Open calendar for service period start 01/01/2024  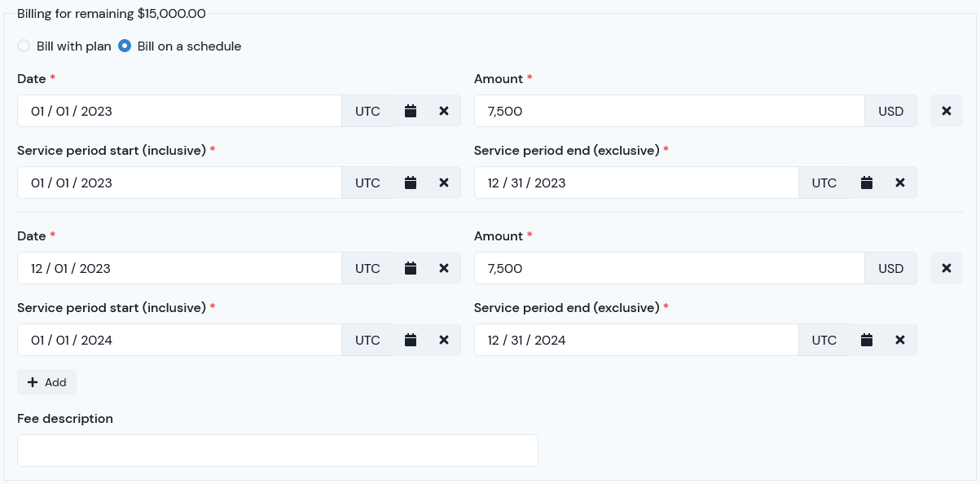tap(411, 340)
